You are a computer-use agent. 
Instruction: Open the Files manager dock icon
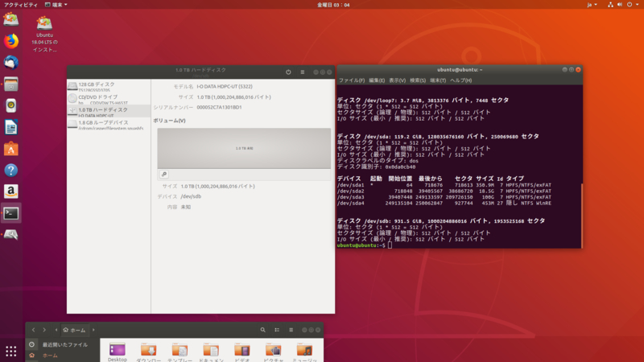coord(11,84)
